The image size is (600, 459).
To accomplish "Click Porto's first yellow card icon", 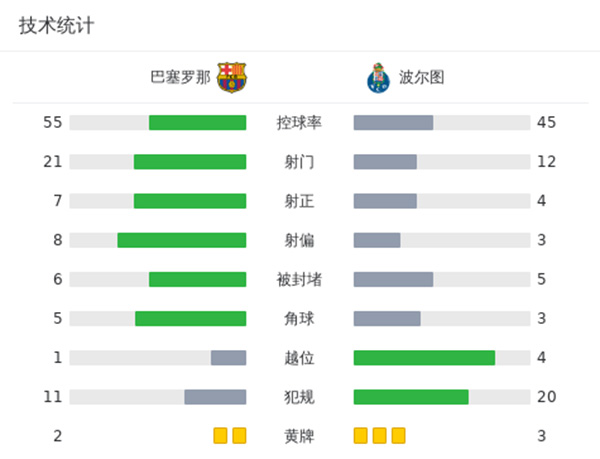I will (361, 436).
